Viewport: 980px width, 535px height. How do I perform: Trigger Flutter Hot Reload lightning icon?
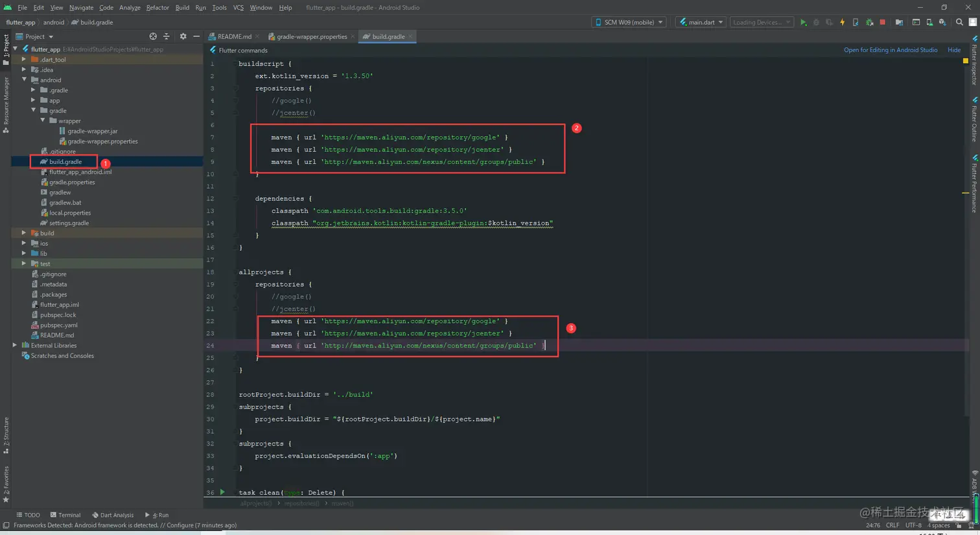843,22
